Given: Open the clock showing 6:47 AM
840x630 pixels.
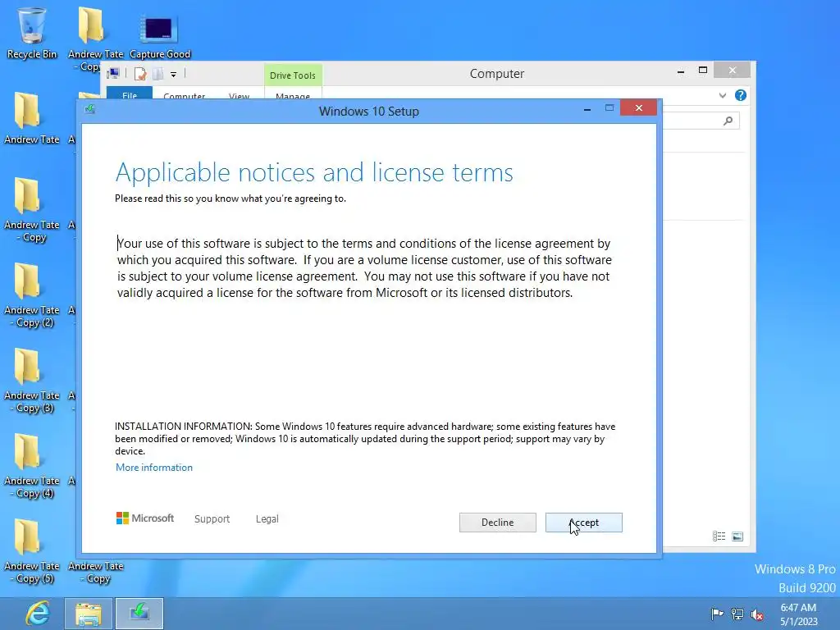Looking at the screenshot, I should coord(798,614).
